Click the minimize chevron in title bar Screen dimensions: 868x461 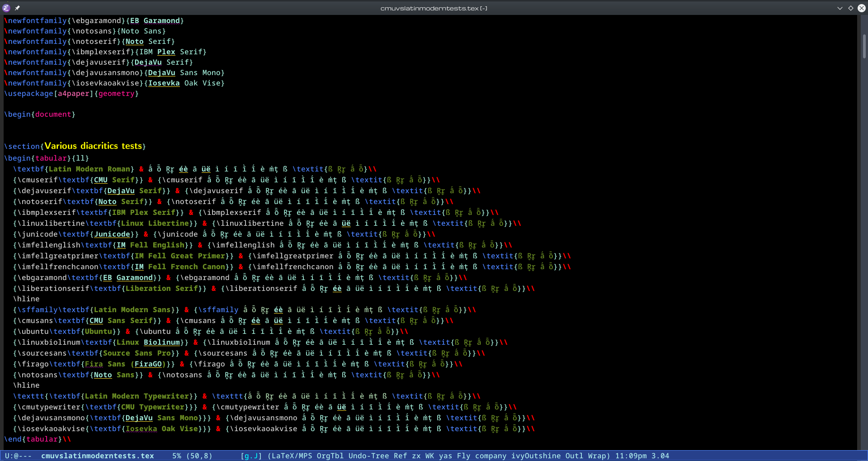tap(840, 8)
